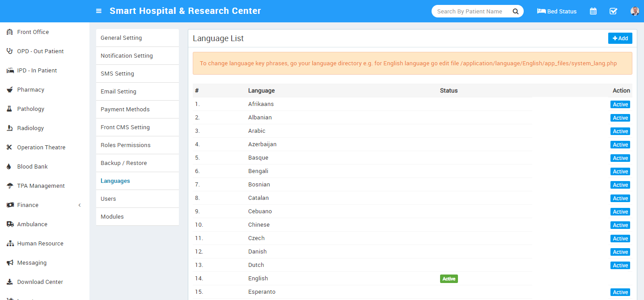The width and height of the screenshot is (644, 300).
Task: Open Backup / Restore settings
Action: pos(123,163)
